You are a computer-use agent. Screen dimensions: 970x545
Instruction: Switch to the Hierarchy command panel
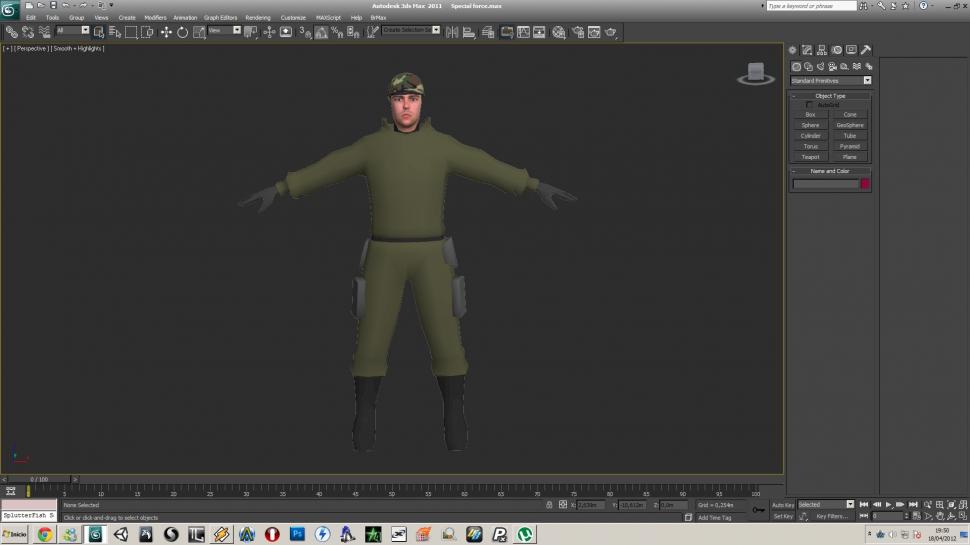(822, 49)
